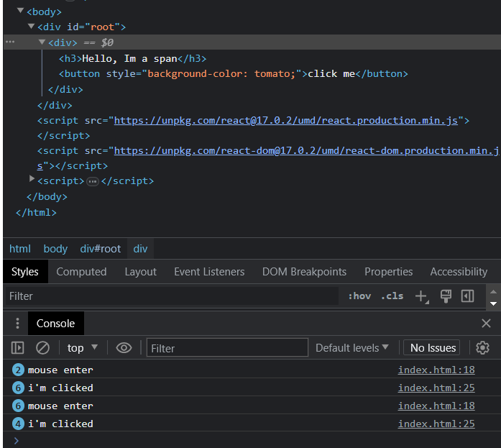Screen dimensions: 501x448
Task: Toggle the :hov element state panel
Action: point(359,296)
